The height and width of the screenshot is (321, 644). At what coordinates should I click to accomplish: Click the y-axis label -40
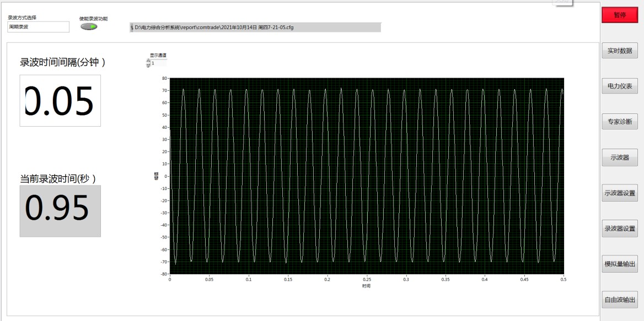164,225
